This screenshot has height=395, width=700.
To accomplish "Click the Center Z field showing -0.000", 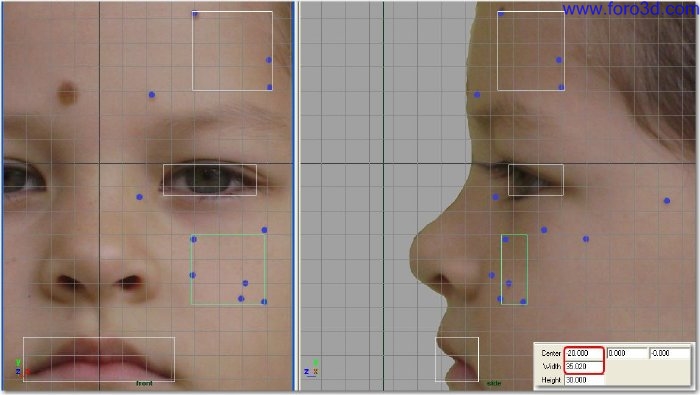I will click(x=669, y=353).
